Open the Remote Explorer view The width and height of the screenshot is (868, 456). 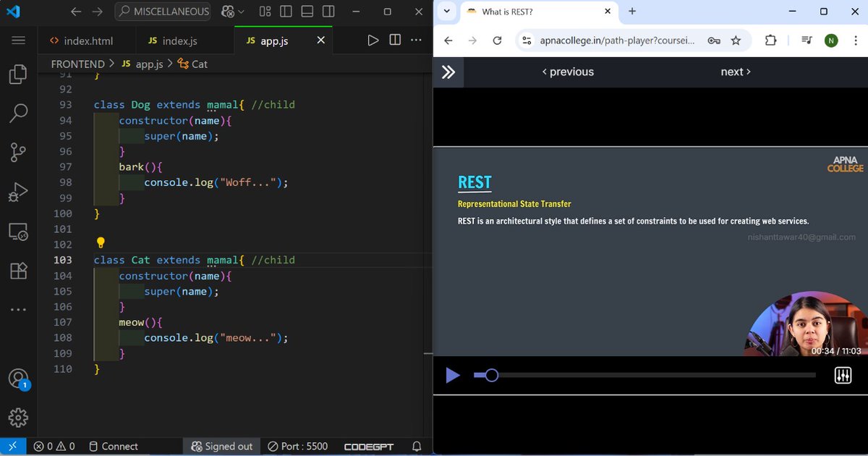click(x=18, y=232)
